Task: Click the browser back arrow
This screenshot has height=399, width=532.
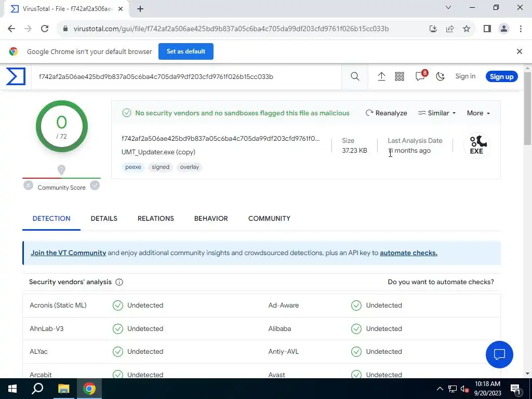Action: coord(11,29)
